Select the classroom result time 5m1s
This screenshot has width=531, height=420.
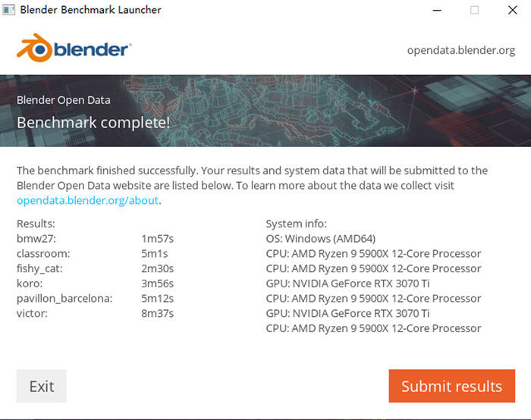[155, 253]
